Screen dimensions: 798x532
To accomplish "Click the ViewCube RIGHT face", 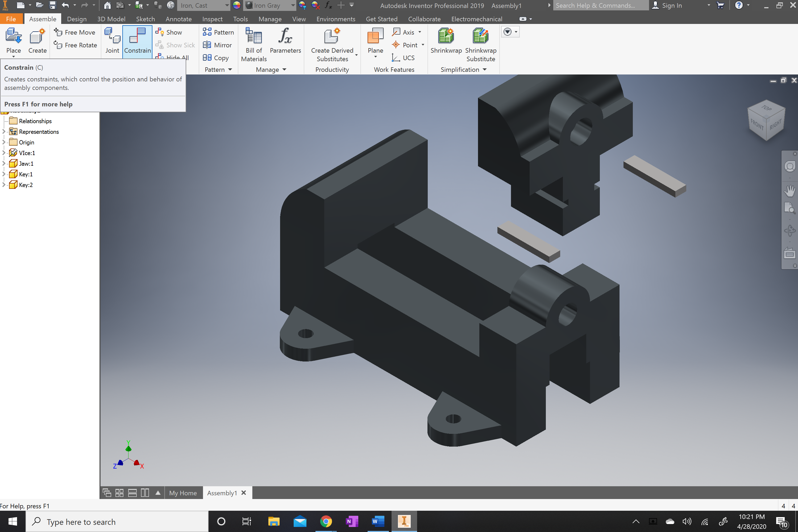I will point(775,124).
